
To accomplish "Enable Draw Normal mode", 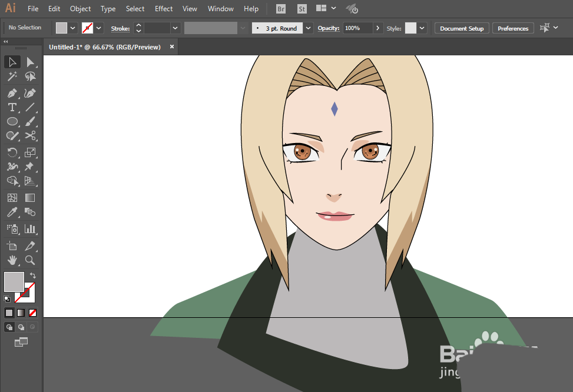I will coord(9,327).
